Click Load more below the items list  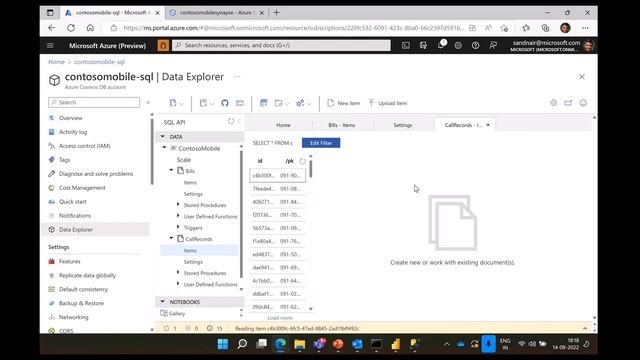coord(280,318)
